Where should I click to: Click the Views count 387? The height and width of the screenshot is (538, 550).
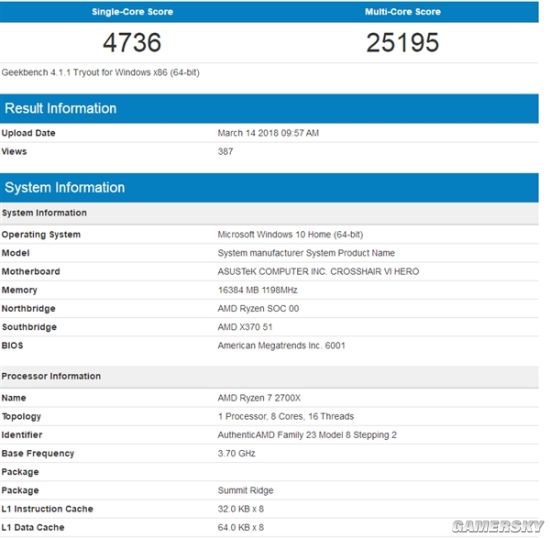point(225,152)
